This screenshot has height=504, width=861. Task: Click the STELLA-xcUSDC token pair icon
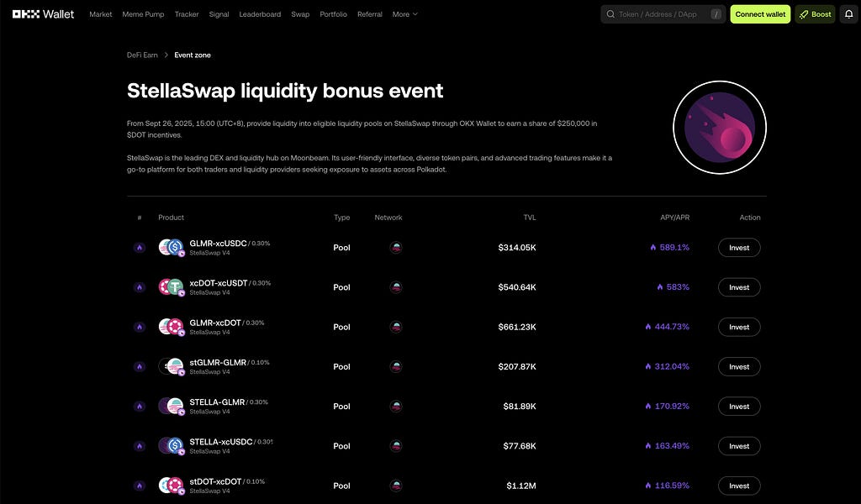172,446
